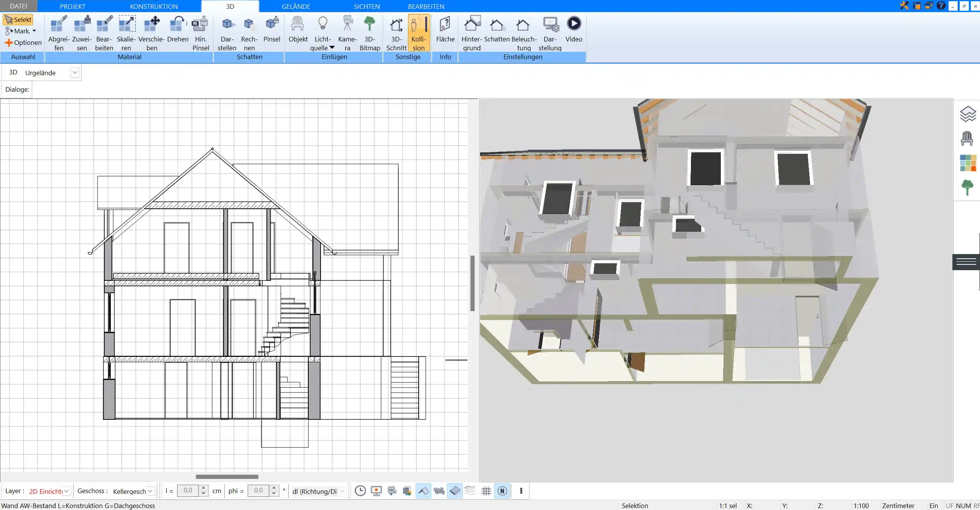Toggle the roof visibility button
The image size is (980, 510).
423,491
